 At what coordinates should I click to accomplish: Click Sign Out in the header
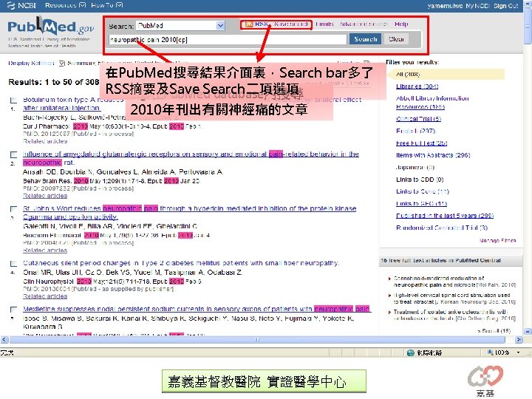[x=505, y=6]
